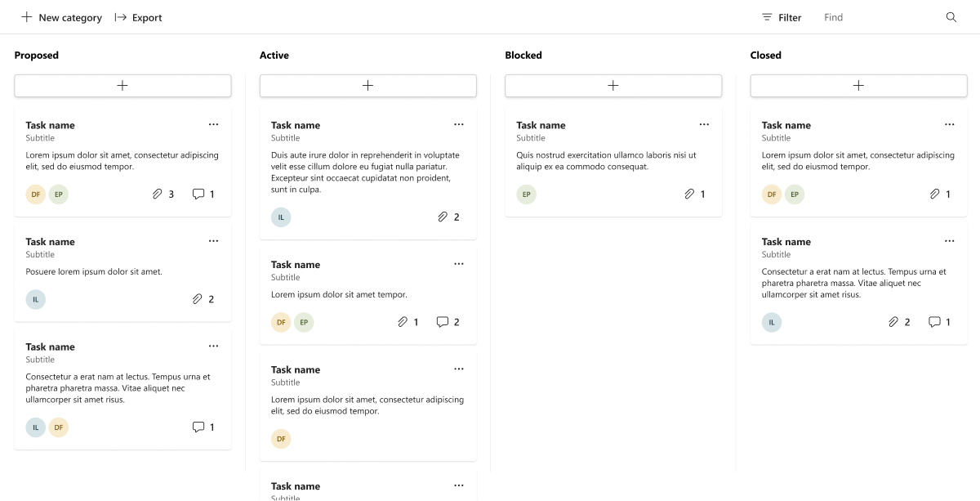Select the IL avatar on first Active card
The width and height of the screenshot is (980, 501).
pos(281,217)
